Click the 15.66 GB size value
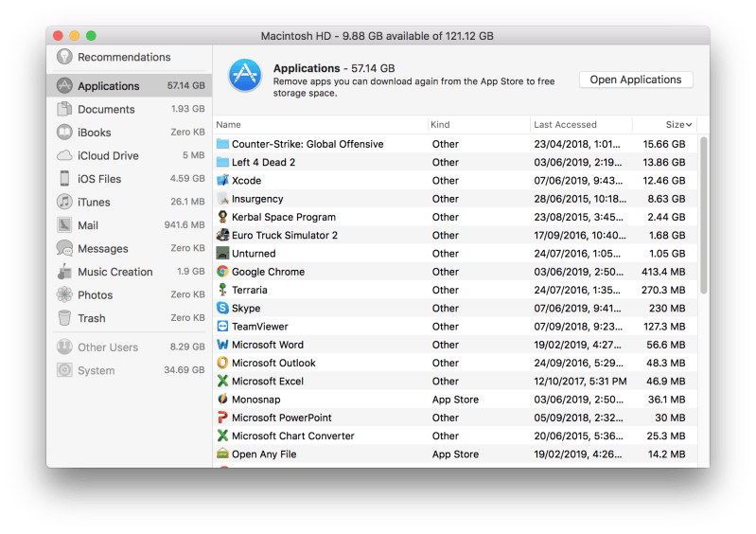Viewport: 756px width, 534px height. point(663,144)
